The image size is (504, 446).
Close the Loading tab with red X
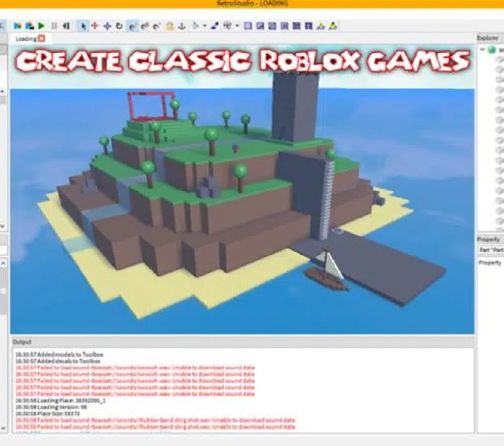pyautogui.click(x=42, y=39)
